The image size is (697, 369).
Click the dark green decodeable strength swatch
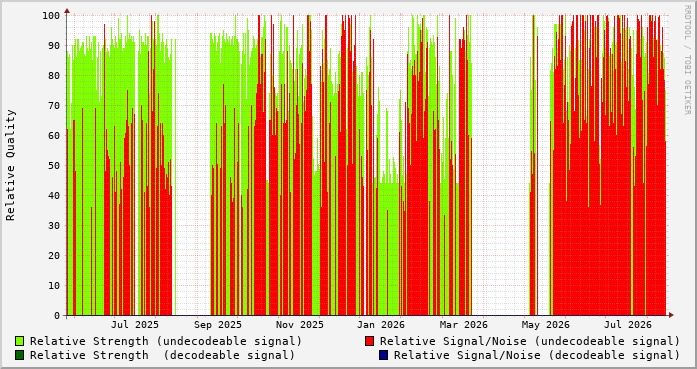20,355
